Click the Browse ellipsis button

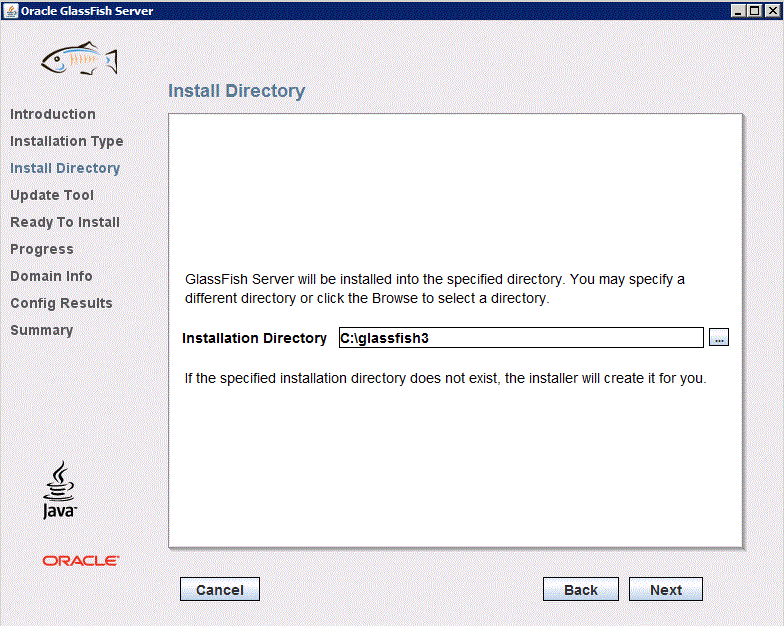[718, 338]
